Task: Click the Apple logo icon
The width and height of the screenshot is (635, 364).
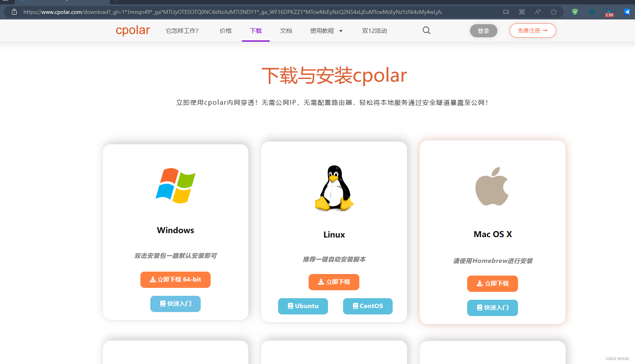Action: [x=492, y=186]
